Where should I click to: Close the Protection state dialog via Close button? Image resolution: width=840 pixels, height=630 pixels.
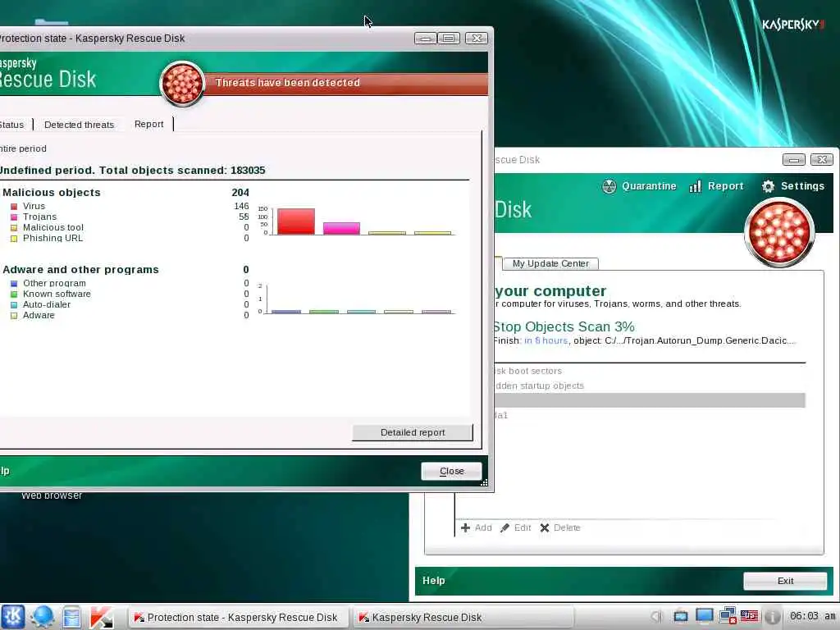452,471
